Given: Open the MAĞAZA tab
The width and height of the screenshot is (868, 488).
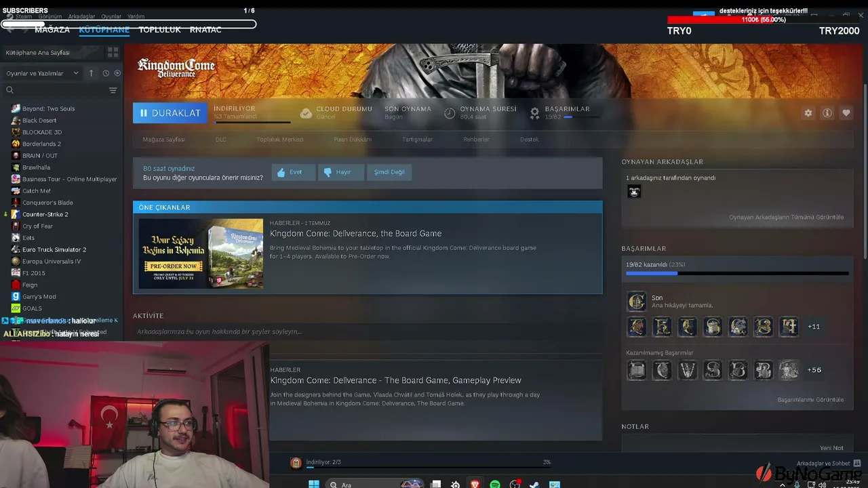Looking at the screenshot, I should click(x=52, y=30).
